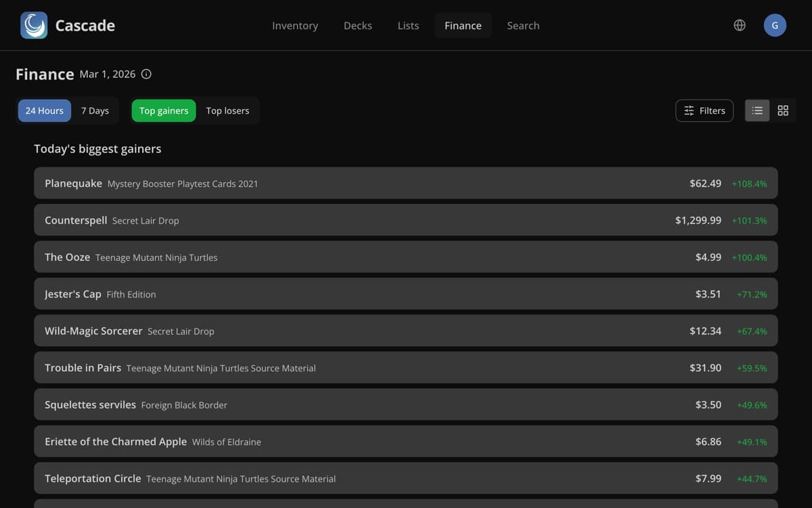Open the language globe icon
812x508 pixels.
tap(740, 25)
